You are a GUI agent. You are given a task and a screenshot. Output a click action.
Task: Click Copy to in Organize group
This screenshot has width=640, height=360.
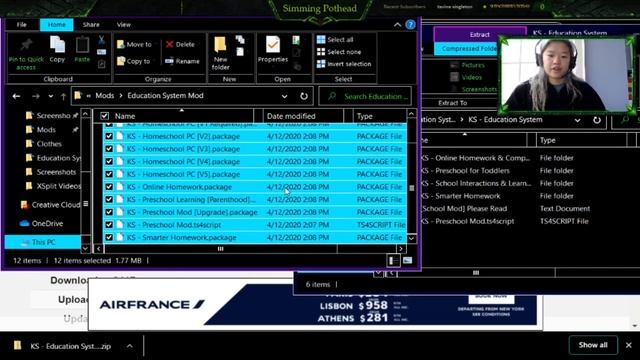click(x=133, y=61)
